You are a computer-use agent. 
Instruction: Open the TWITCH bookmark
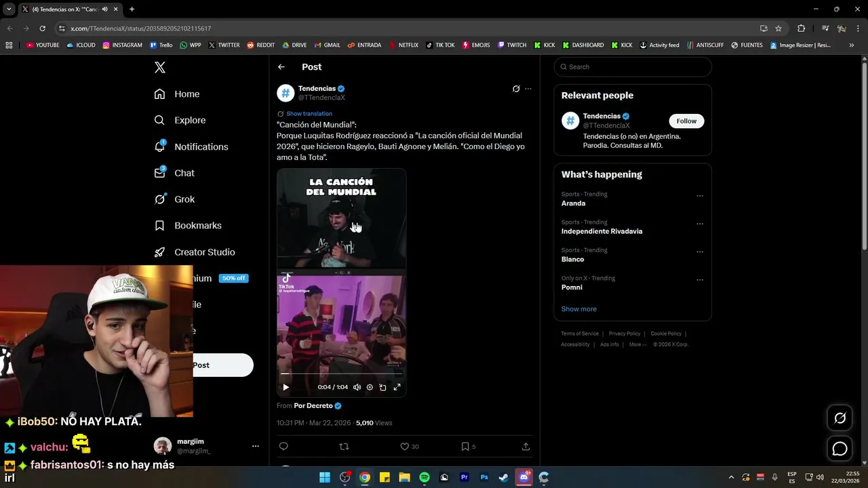512,45
